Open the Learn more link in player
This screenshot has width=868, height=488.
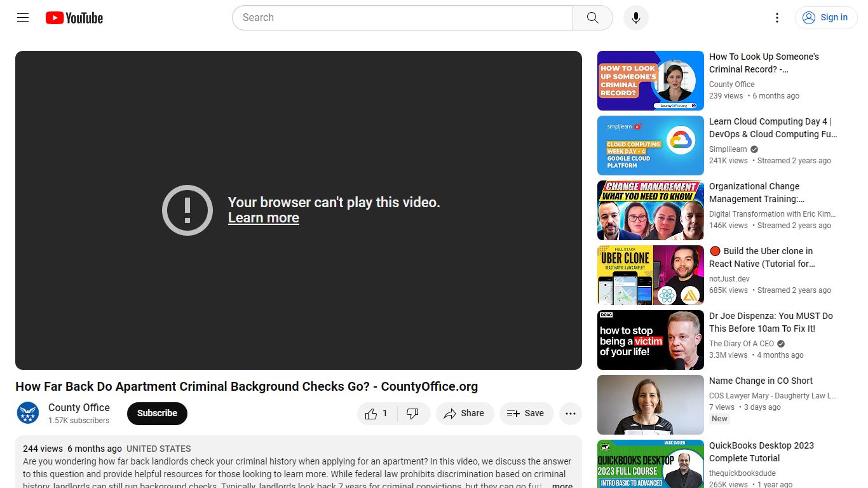(263, 218)
